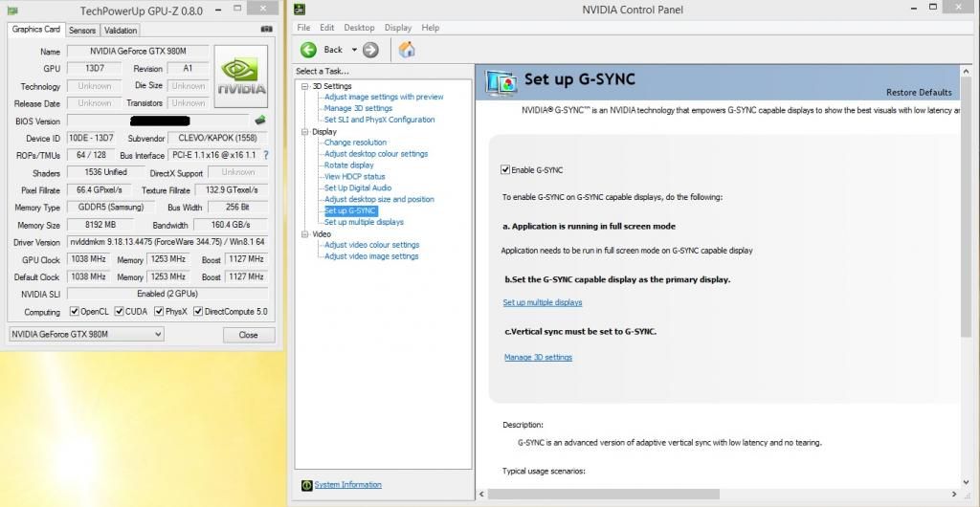Toggle the OpenCL checkbox
The width and height of the screenshot is (980, 507).
pos(75,311)
